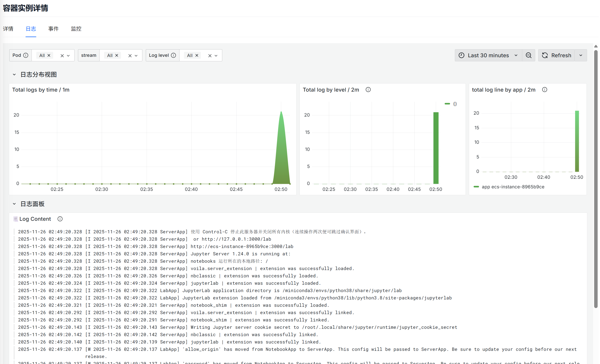
Task: Click the Pod filter info icon
Action: (x=26, y=55)
